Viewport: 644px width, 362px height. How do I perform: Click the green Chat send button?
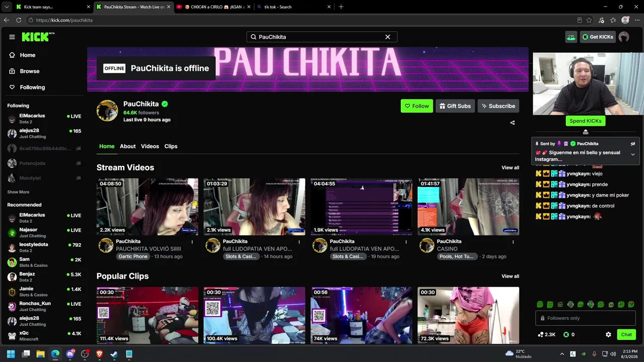[626, 334]
